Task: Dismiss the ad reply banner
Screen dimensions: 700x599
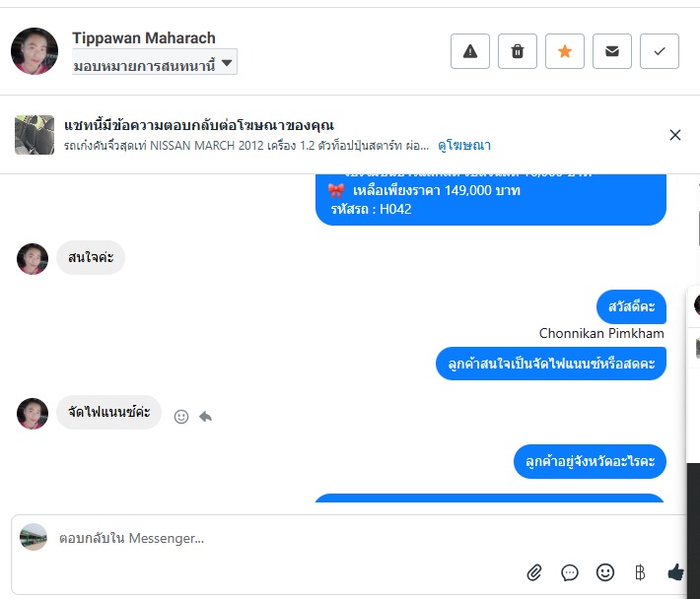Action: (675, 135)
